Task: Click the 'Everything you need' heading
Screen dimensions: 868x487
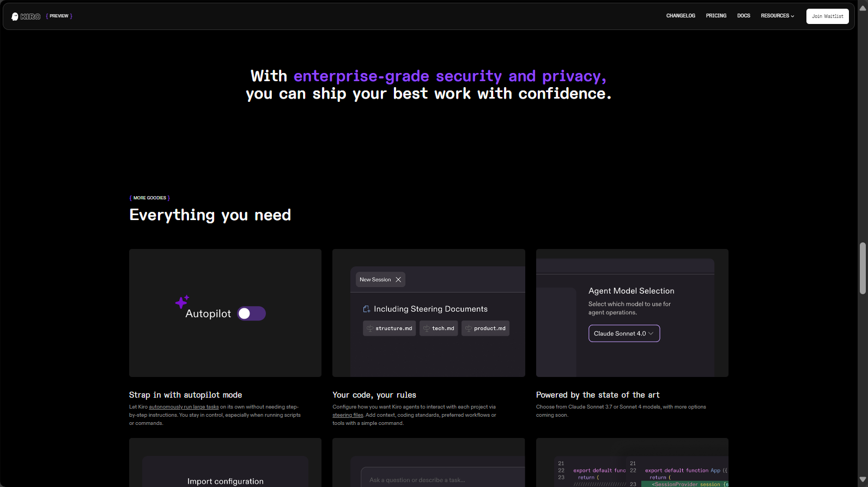Action: pyautogui.click(x=210, y=215)
